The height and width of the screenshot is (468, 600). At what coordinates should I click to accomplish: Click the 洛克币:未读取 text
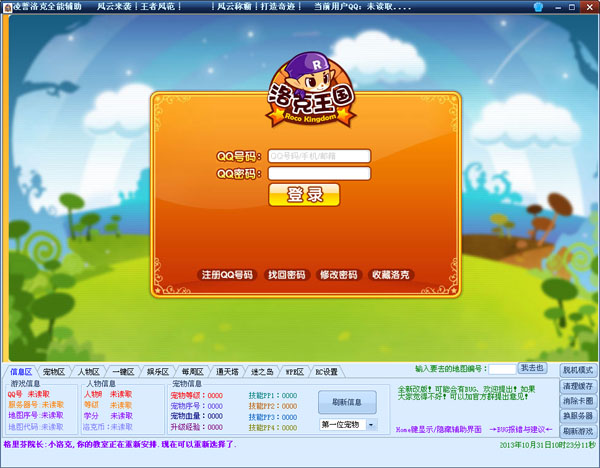108,427
